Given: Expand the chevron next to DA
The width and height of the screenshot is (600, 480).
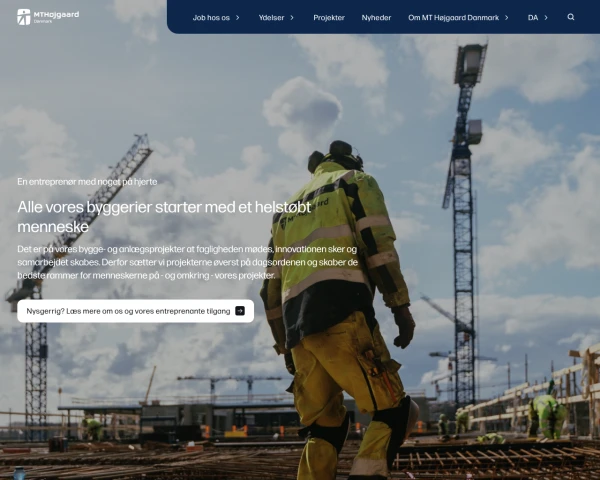Looking at the screenshot, I should (546, 18).
